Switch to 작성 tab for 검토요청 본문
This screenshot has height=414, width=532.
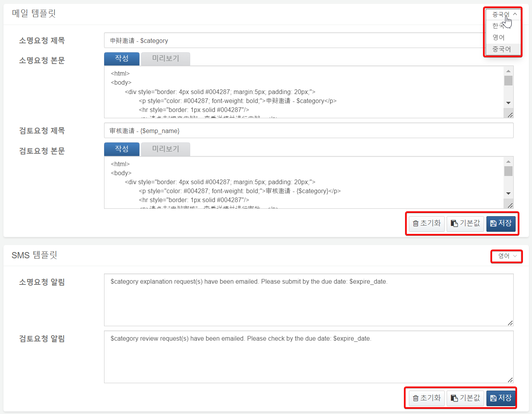122,149
